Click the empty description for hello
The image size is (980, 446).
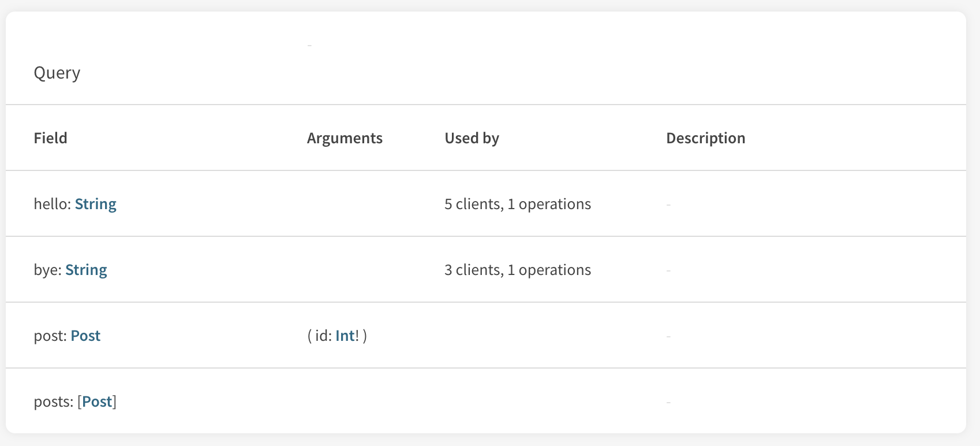coord(668,203)
